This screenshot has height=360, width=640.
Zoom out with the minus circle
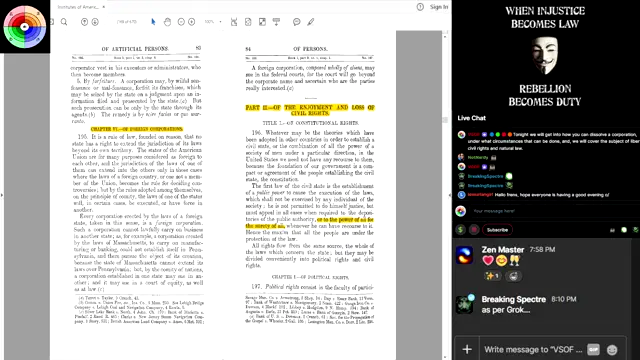181,22
